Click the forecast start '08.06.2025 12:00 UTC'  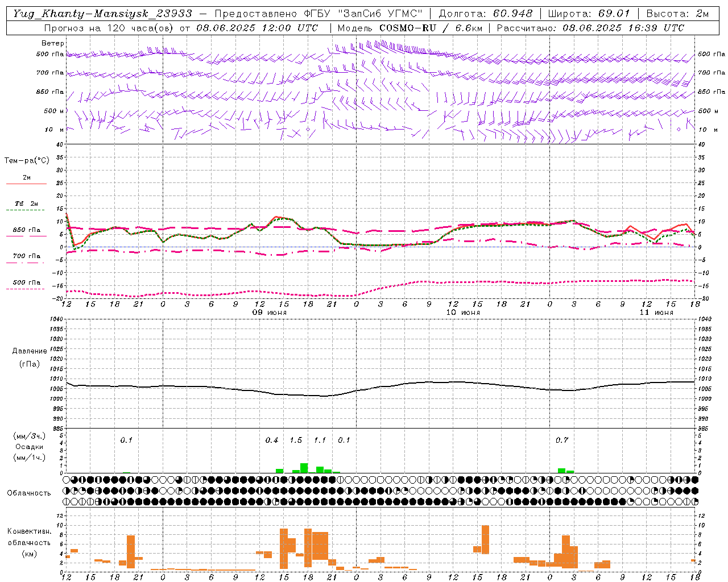coord(257,28)
